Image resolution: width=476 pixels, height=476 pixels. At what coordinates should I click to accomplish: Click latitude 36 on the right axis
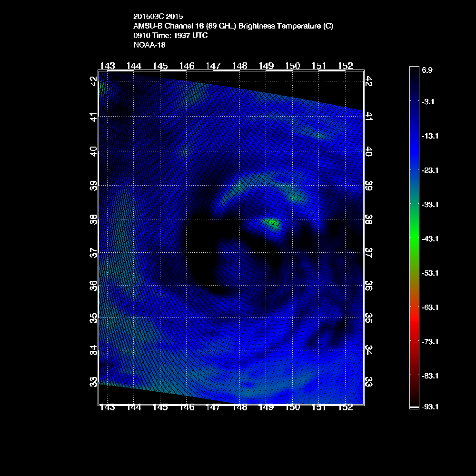(x=368, y=286)
